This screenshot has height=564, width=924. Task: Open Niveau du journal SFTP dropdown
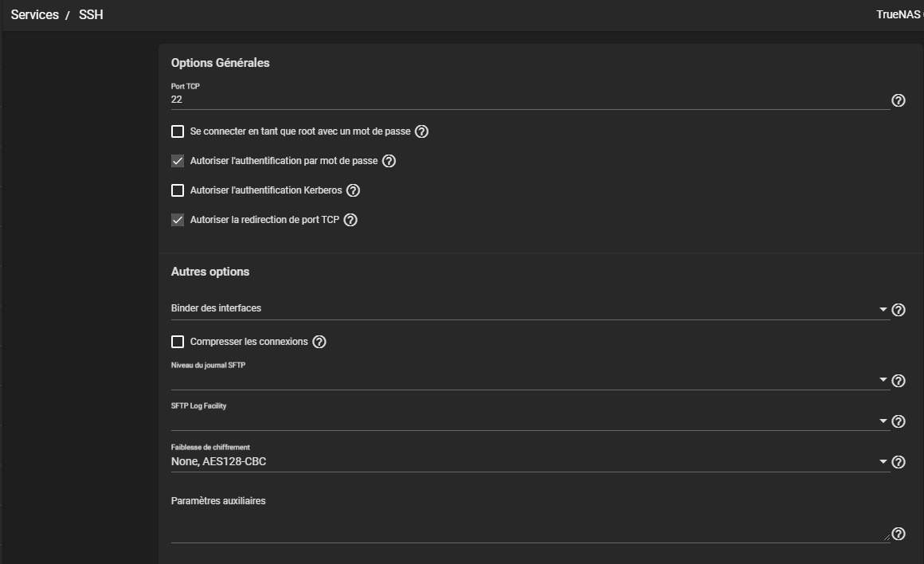click(x=883, y=380)
